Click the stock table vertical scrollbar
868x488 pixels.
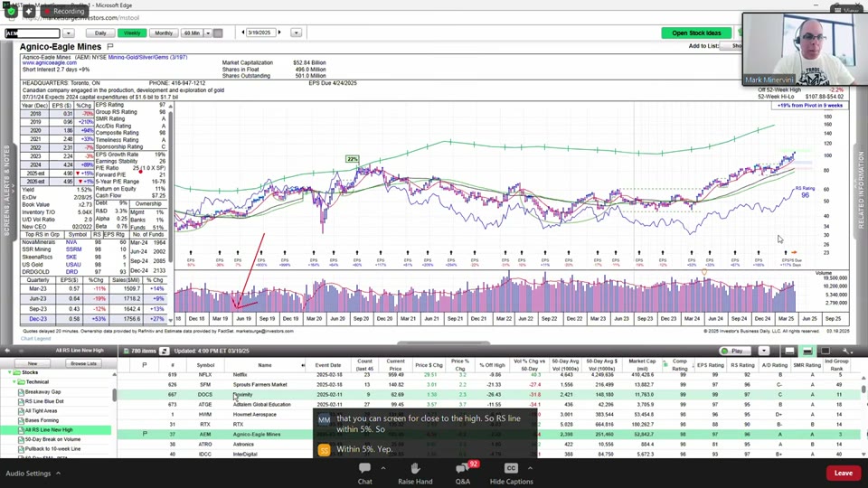[863, 389]
